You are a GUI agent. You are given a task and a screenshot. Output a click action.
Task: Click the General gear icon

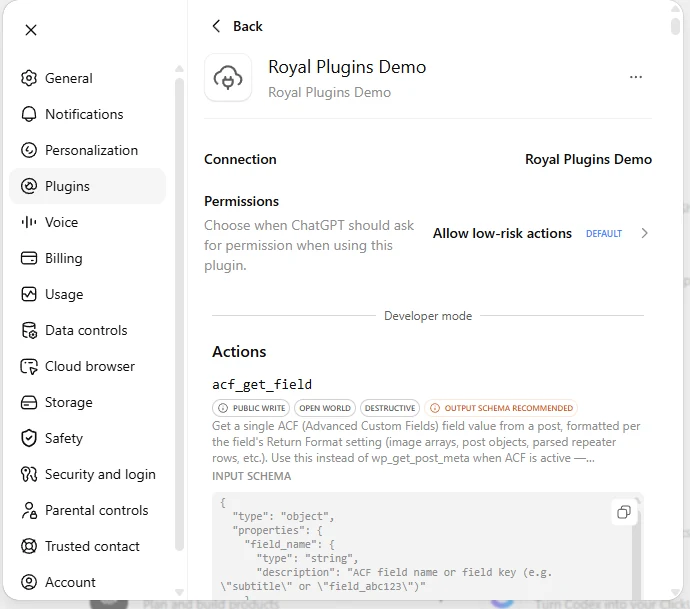29,78
